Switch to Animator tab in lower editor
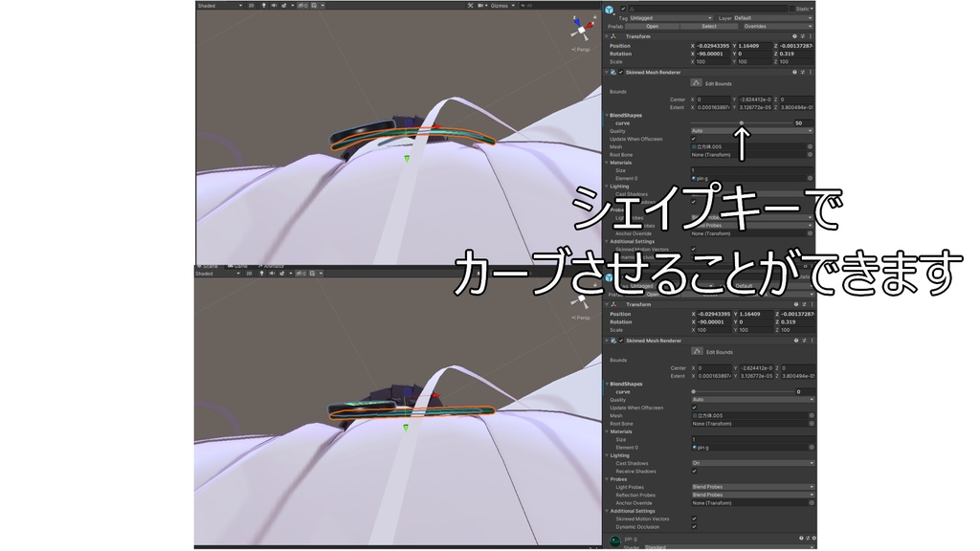This screenshot has height=551, width=980. pyautogui.click(x=271, y=266)
